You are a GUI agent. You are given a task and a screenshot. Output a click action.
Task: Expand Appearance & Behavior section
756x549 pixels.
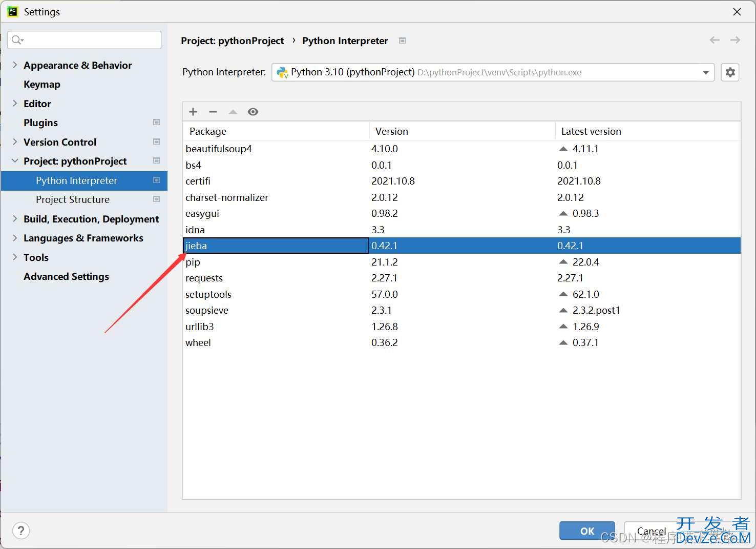[15, 65]
